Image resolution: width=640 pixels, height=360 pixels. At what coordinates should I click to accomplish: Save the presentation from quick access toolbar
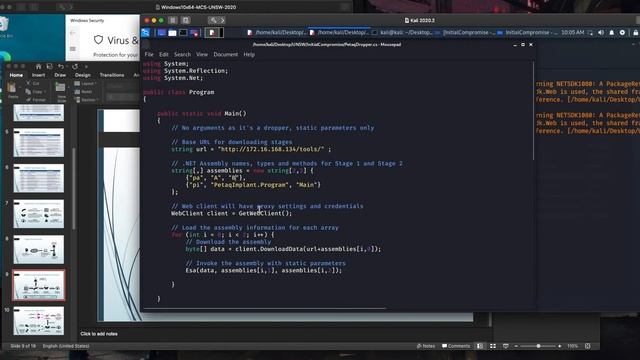[49, 66]
